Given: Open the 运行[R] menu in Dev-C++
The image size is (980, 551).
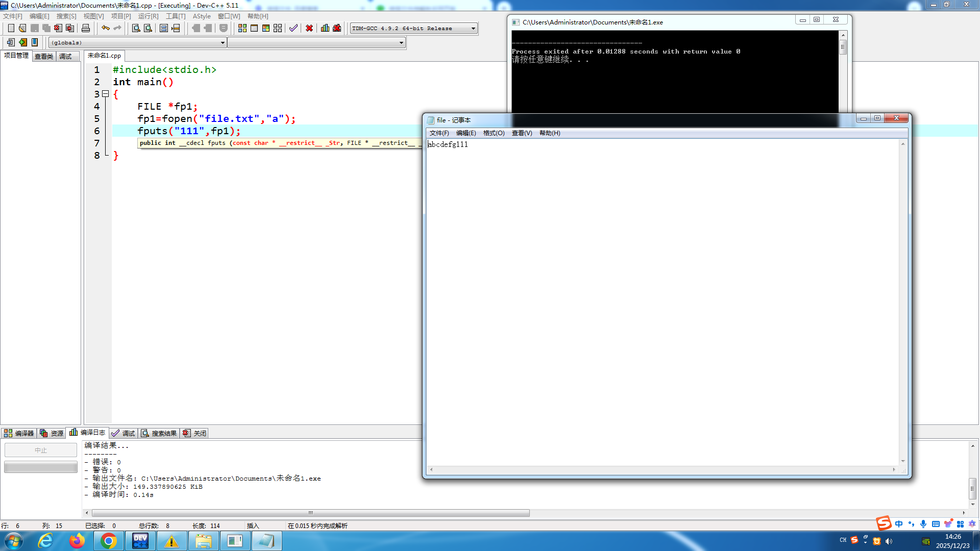Looking at the screenshot, I should click(x=148, y=16).
